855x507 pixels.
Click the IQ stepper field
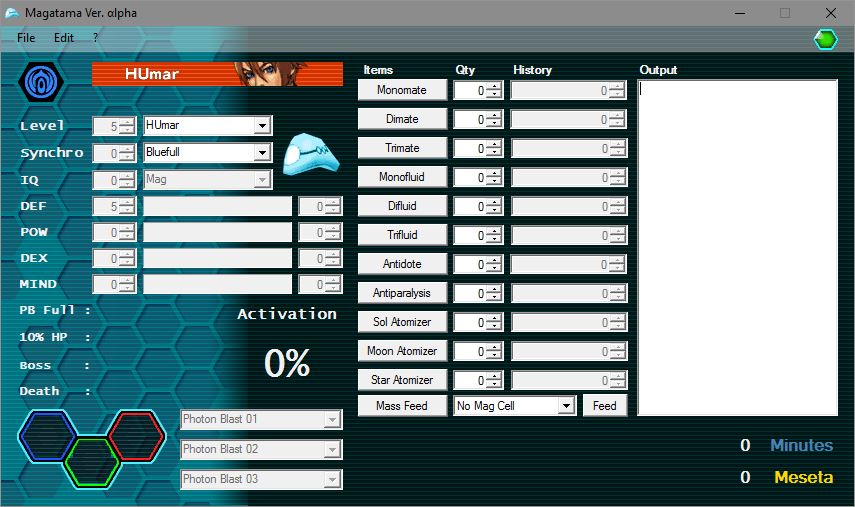pyautogui.click(x=114, y=180)
